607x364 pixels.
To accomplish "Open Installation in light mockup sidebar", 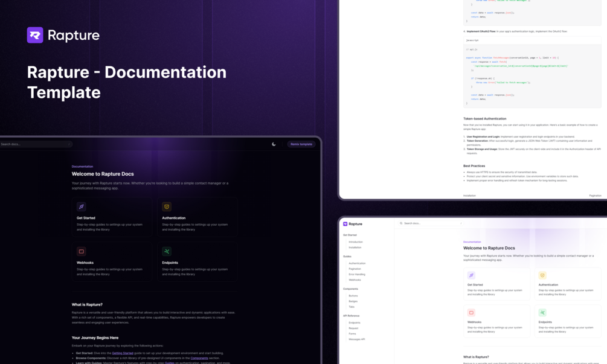I will [x=355, y=247].
